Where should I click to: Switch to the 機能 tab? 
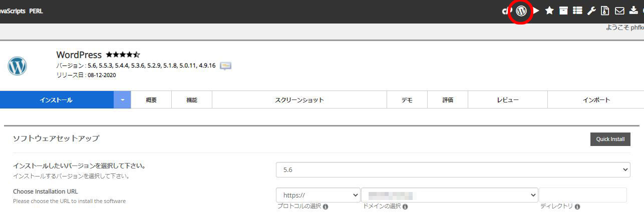[x=192, y=99]
